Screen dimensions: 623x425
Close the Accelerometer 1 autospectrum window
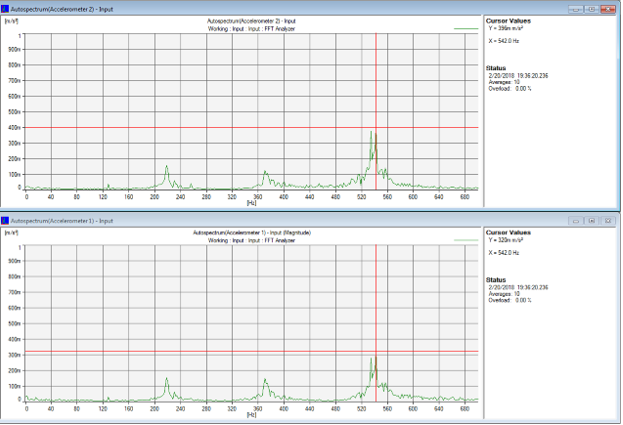point(609,220)
